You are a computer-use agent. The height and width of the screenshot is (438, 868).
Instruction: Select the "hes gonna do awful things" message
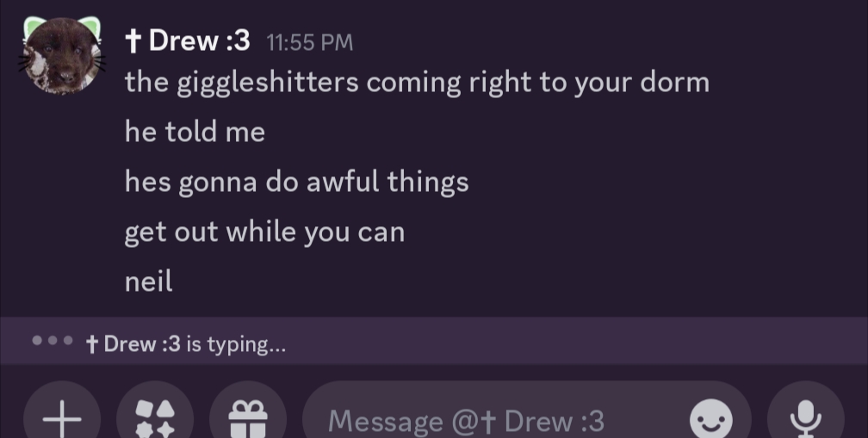pyautogui.click(x=296, y=182)
